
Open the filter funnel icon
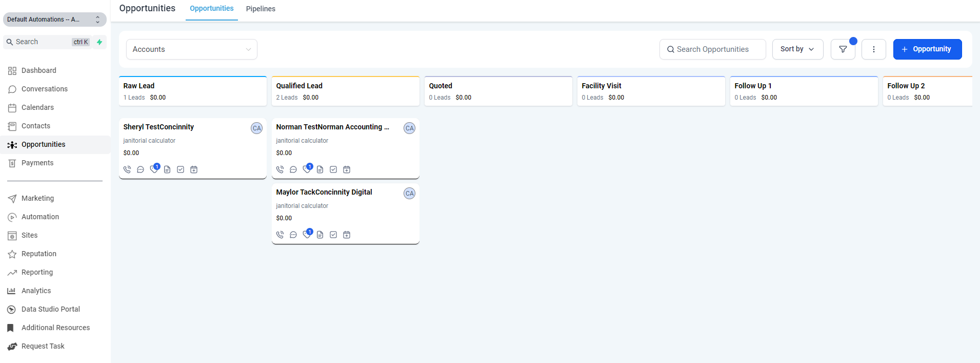(x=843, y=49)
